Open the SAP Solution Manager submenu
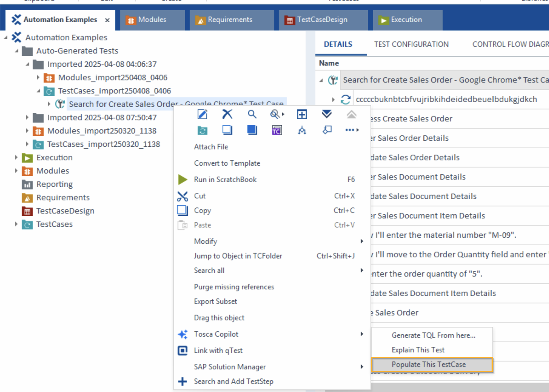 click(x=272, y=367)
